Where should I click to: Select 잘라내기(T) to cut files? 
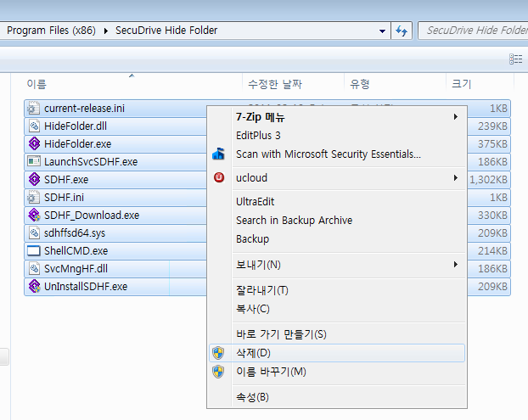(x=337, y=290)
